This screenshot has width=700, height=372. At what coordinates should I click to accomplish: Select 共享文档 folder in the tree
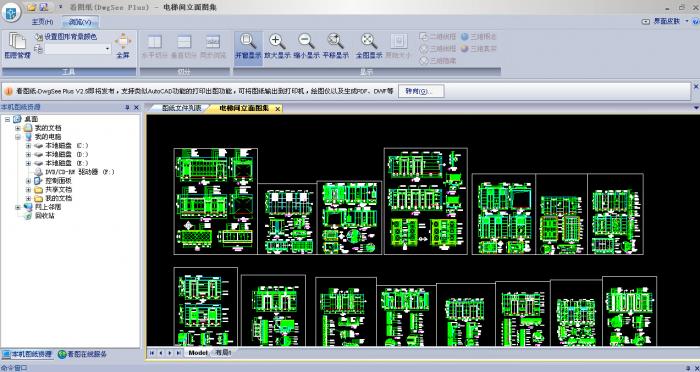(58, 190)
